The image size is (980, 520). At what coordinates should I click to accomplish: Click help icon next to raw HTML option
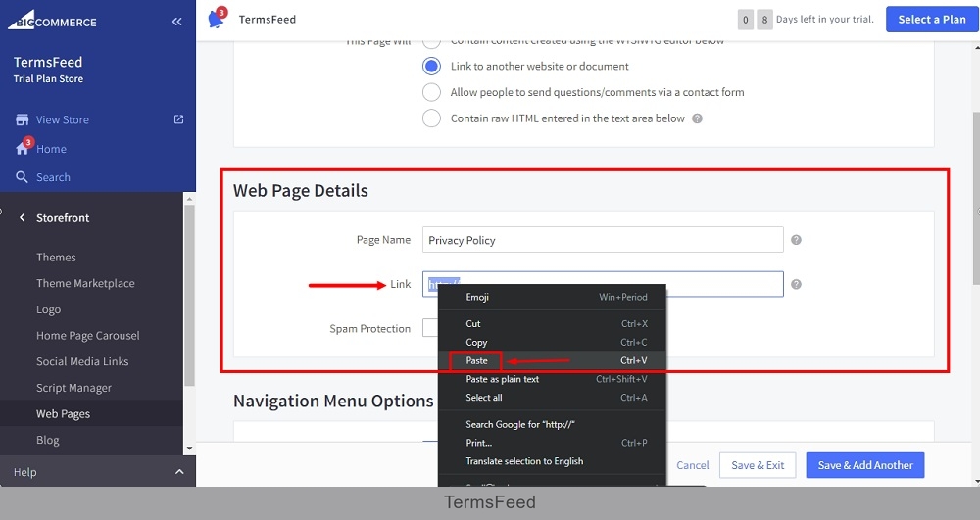tap(698, 118)
